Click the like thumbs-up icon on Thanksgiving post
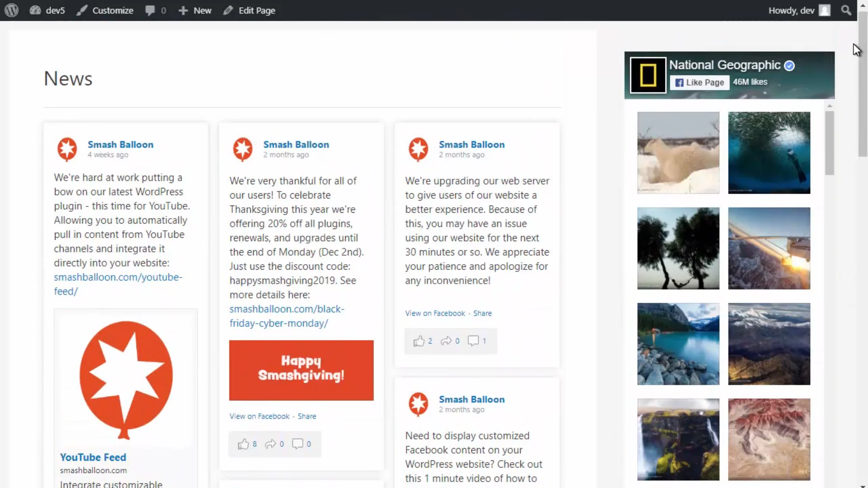The image size is (868, 488). 243,444
